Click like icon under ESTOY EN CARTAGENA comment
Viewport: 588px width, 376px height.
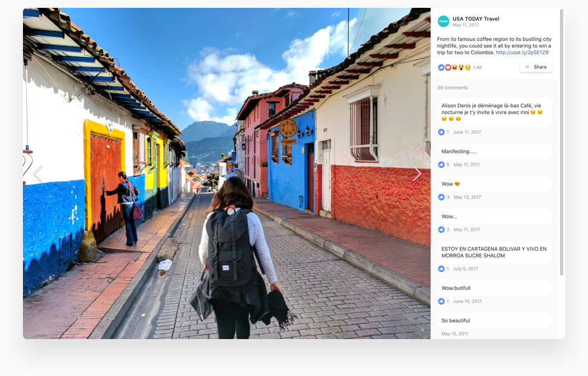click(441, 269)
